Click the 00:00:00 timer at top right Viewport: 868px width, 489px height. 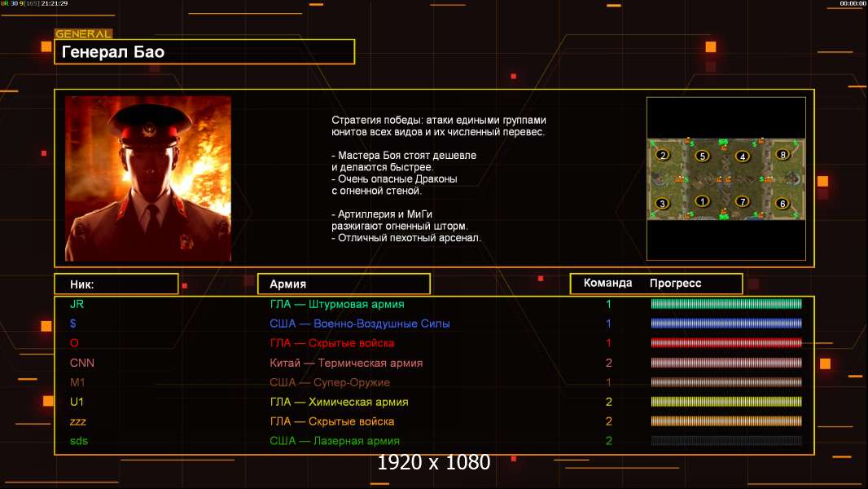[853, 3]
